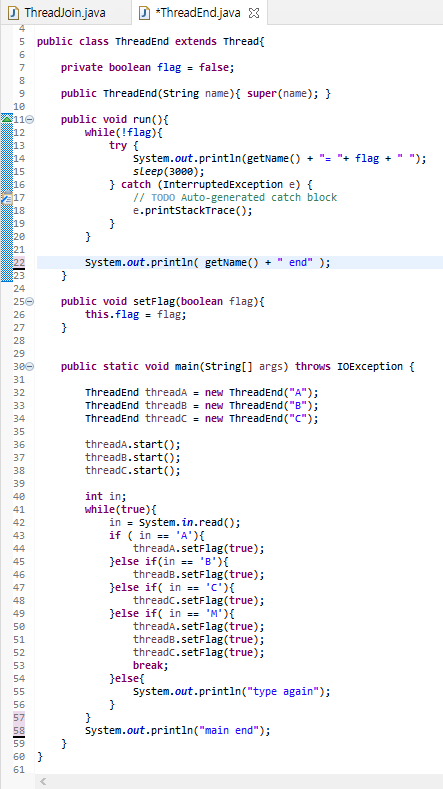Click the println("main end") line
The image size is (443, 789).
[178, 731]
